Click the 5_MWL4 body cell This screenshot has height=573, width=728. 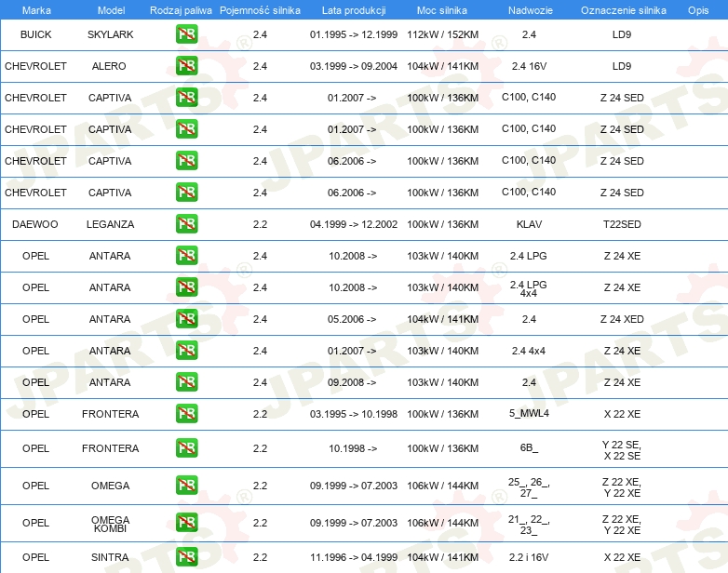pyautogui.click(x=529, y=413)
